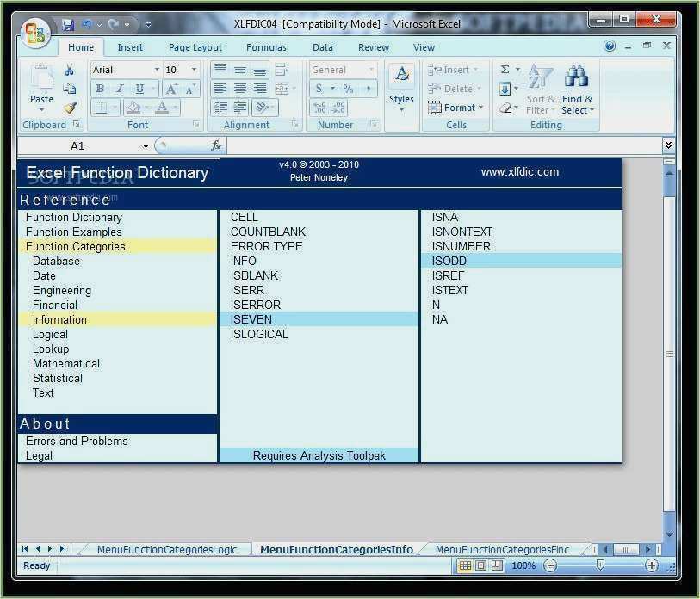Viewport: 700px width, 599px height.
Task: Open the Name Box dropdown
Action: (146, 146)
